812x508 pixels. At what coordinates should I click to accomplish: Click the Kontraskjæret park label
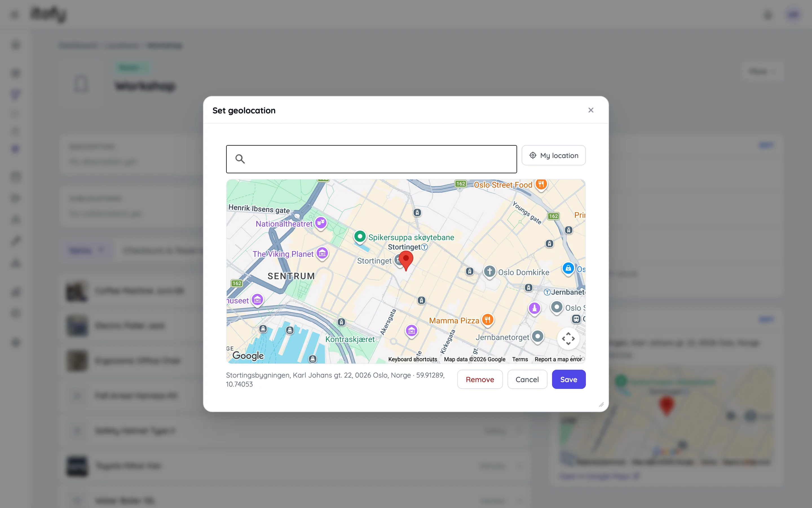tap(350, 339)
